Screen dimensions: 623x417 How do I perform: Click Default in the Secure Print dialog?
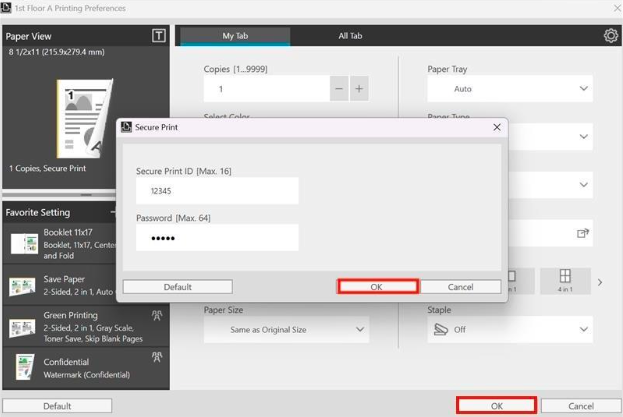[178, 287]
